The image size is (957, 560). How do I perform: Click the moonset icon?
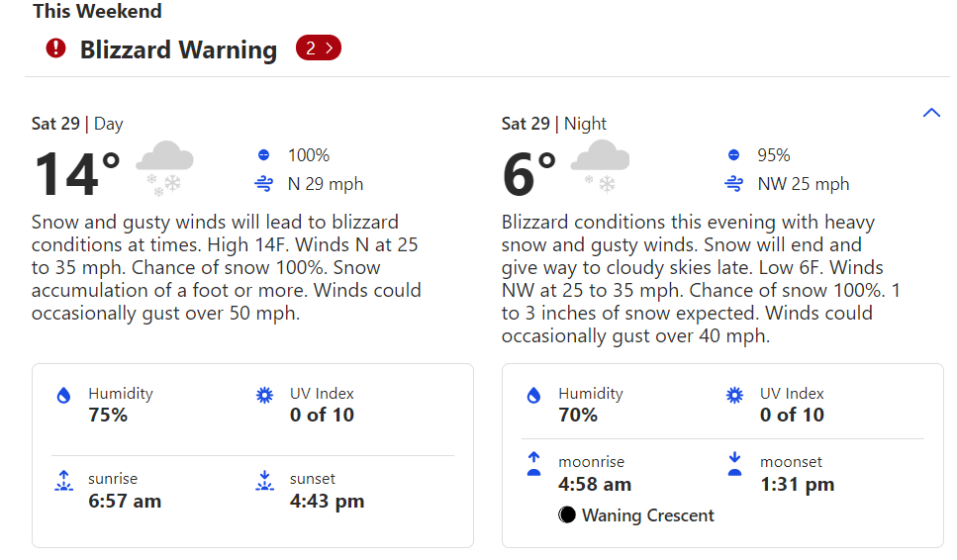click(734, 464)
